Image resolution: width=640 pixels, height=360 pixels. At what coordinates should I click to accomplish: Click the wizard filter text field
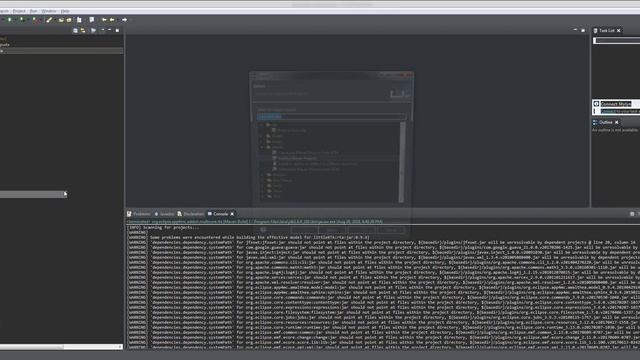click(x=331, y=117)
